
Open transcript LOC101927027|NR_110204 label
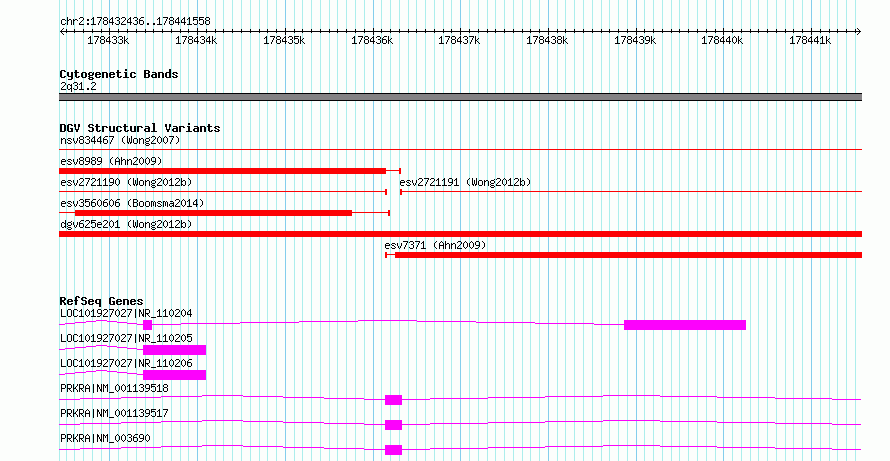126,313
